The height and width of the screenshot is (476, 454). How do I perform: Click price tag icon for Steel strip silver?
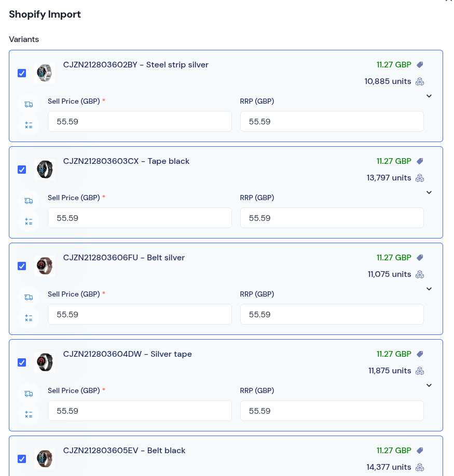click(x=420, y=65)
